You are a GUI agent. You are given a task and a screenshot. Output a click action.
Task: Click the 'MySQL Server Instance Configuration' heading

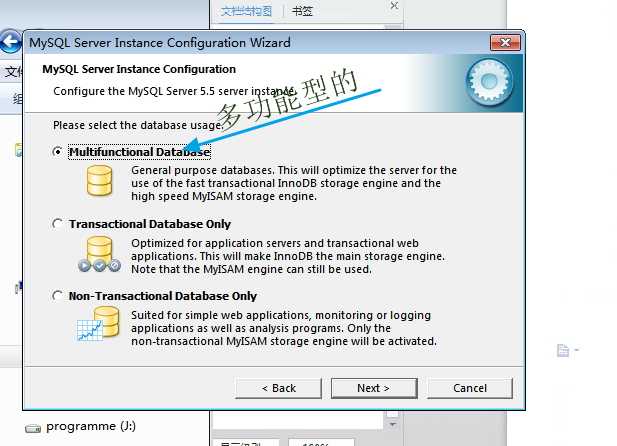coord(139,69)
